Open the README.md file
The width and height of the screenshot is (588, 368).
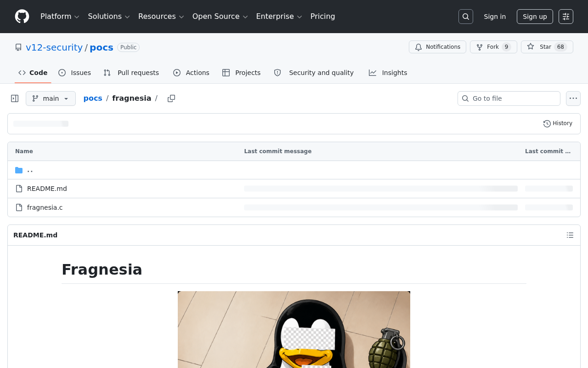coord(47,189)
